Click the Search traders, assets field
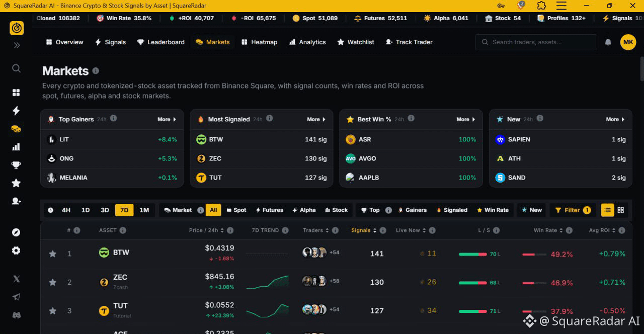Viewport: 644px width, 334px height. coord(535,42)
